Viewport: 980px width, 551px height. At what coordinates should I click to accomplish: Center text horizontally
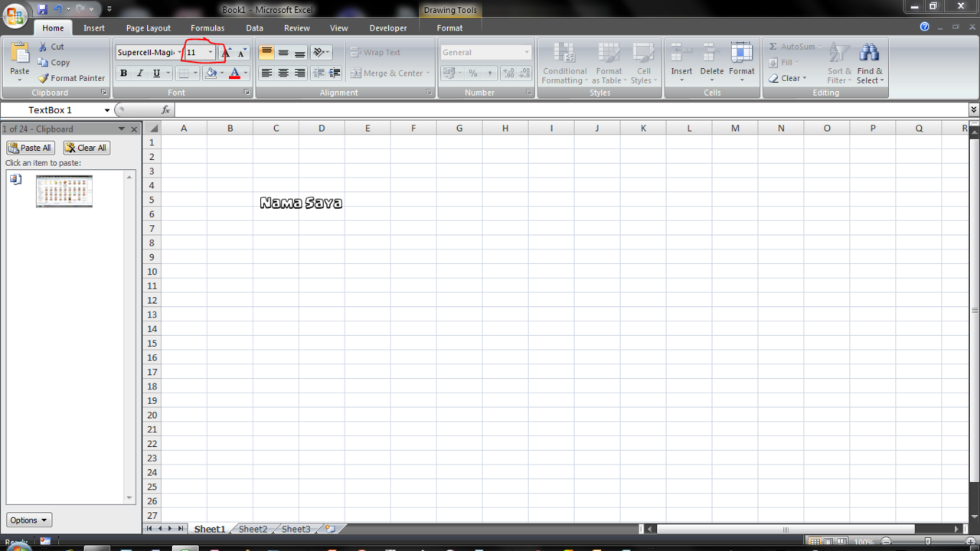pos(283,73)
